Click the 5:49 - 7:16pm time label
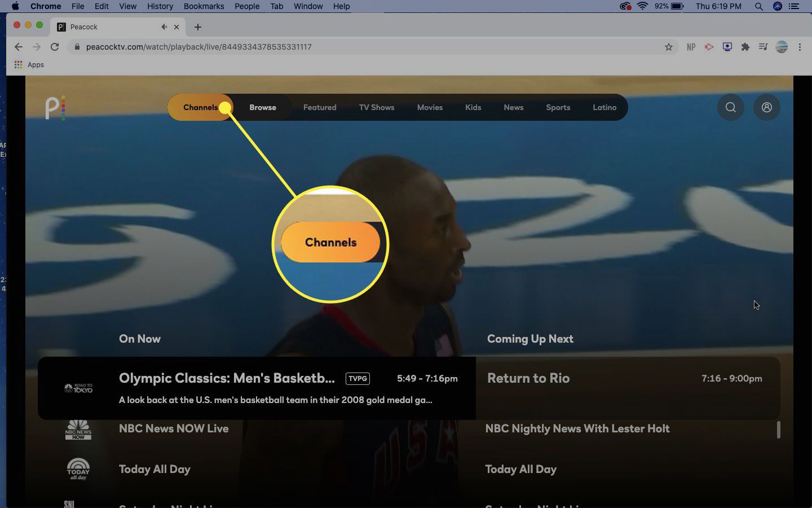Image resolution: width=812 pixels, height=508 pixels. pyautogui.click(x=427, y=379)
